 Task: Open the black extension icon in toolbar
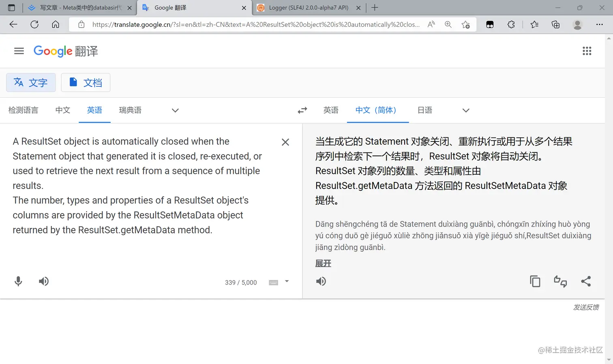[x=490, y=24]
